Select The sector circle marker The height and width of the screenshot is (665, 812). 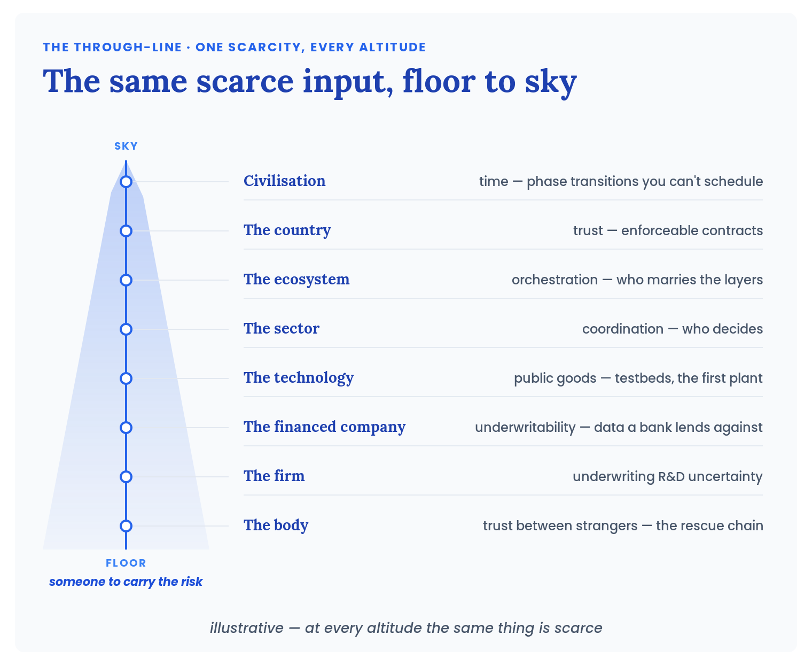click(126, 329)
